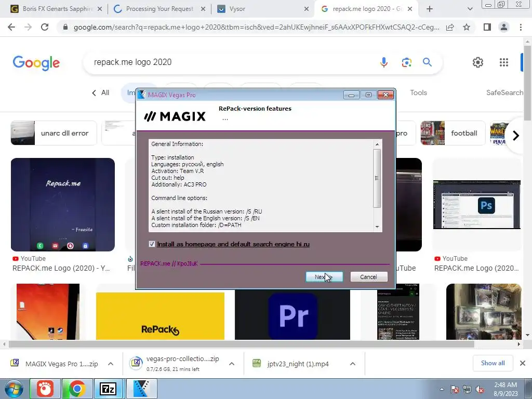Open tab search dropdown arrow
Screen dimensions: 532x399
[470, 9]
